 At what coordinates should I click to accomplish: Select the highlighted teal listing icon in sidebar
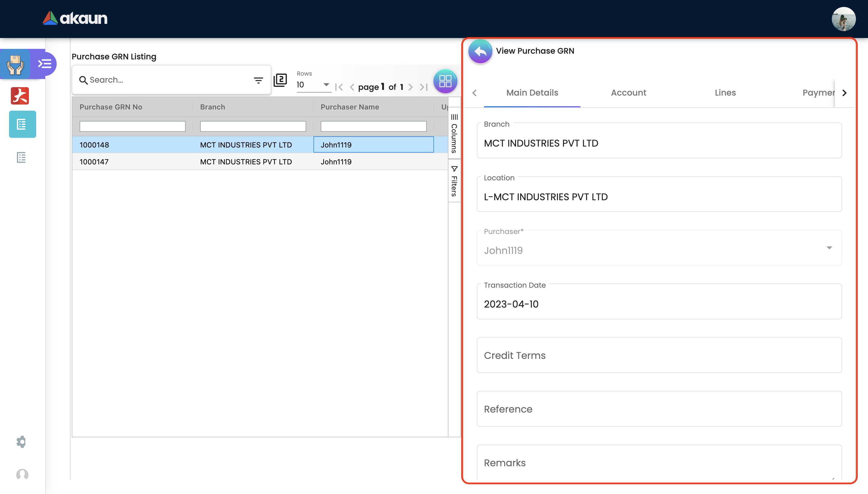(x=22, y=124)
